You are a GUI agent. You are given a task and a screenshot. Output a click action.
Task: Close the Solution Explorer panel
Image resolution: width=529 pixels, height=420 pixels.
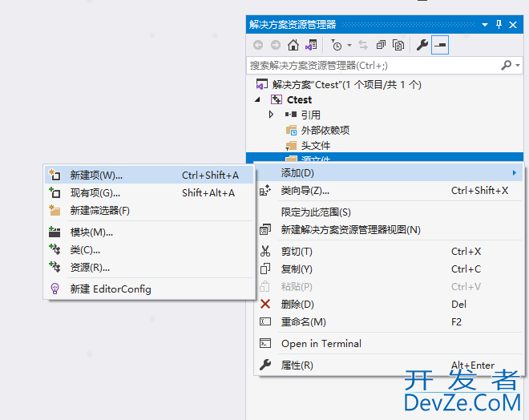513,25
